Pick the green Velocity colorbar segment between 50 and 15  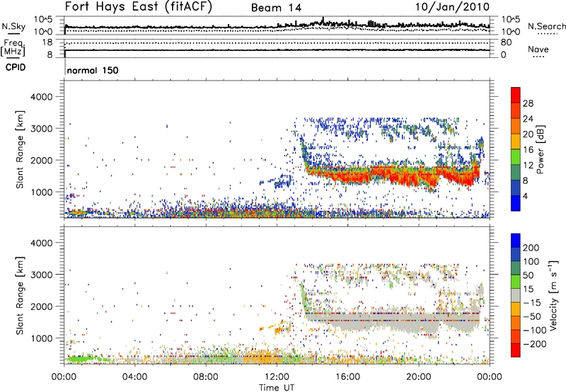click(x=516, y=282)
